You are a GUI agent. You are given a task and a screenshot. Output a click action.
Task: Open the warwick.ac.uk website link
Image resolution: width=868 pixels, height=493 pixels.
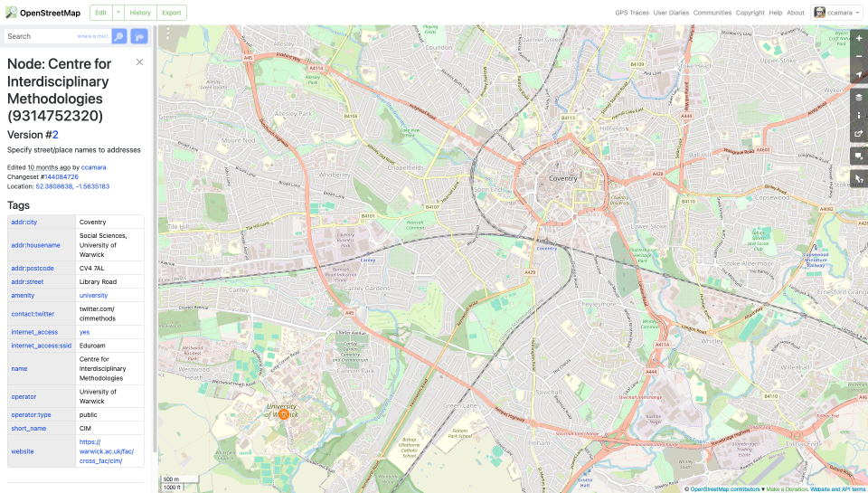pyautogui.click(x=107, y=450)
